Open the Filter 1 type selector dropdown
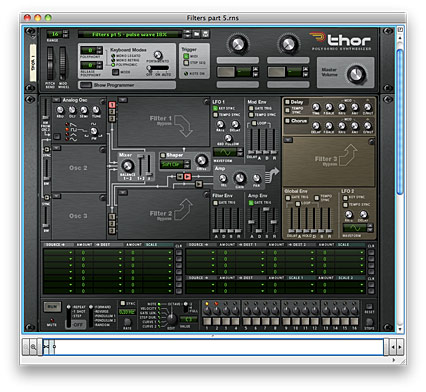Viewport: 426px width, 392px height. point(123,99)
